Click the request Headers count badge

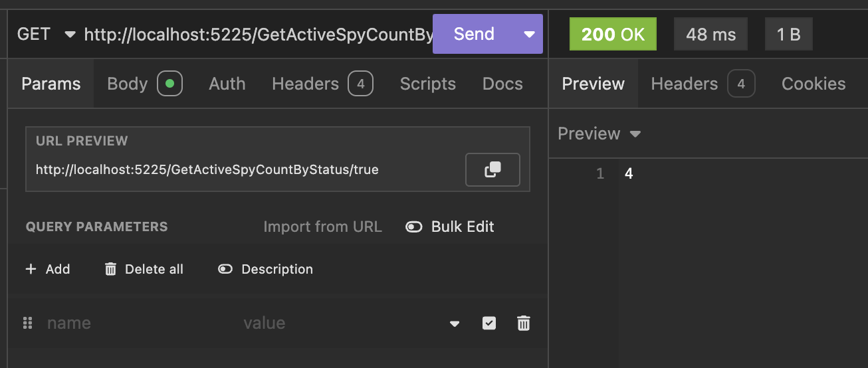click(x=360, y=84)
